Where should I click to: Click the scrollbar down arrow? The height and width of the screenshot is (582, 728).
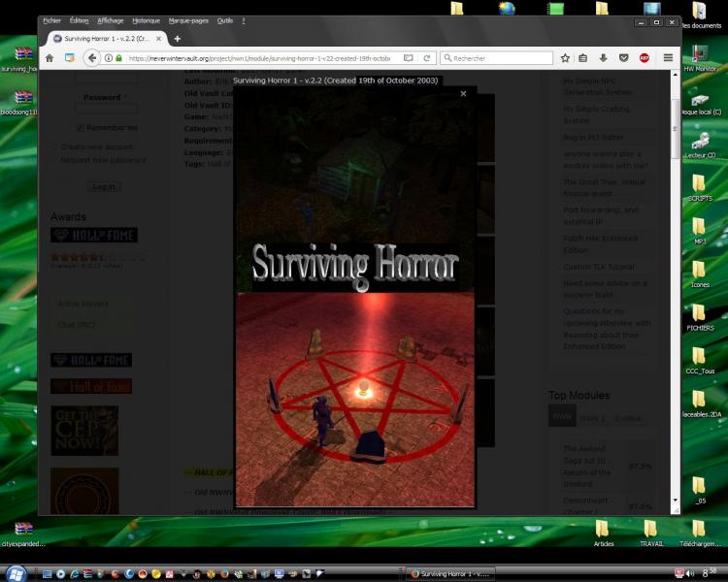676,501
